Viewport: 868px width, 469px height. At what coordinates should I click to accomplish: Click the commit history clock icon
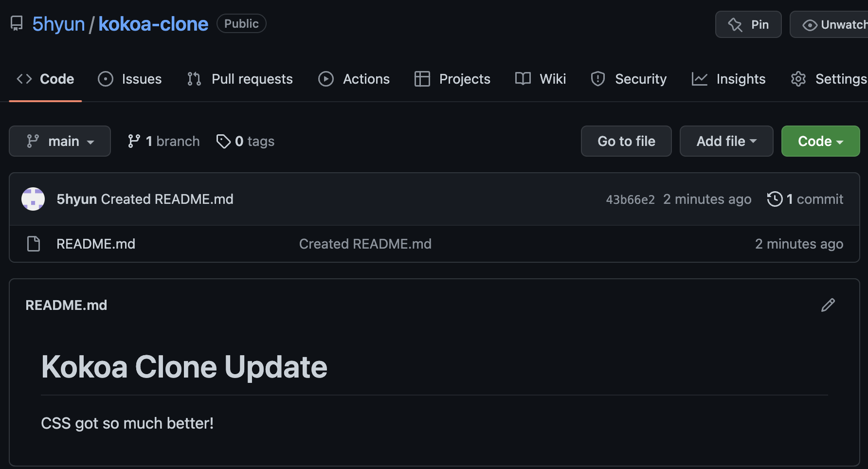[775, 199]
